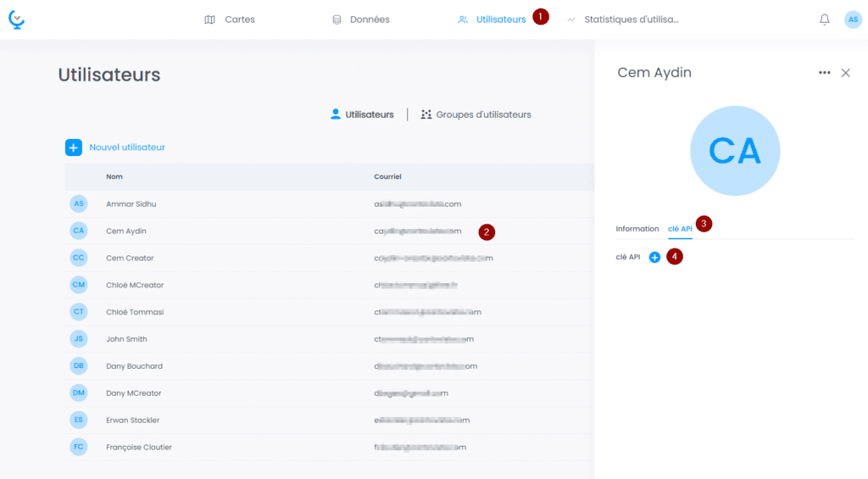Click the CC avatar for Cem Creator
The width and height of the screenshot is (868, 479).
coord(79,258)
